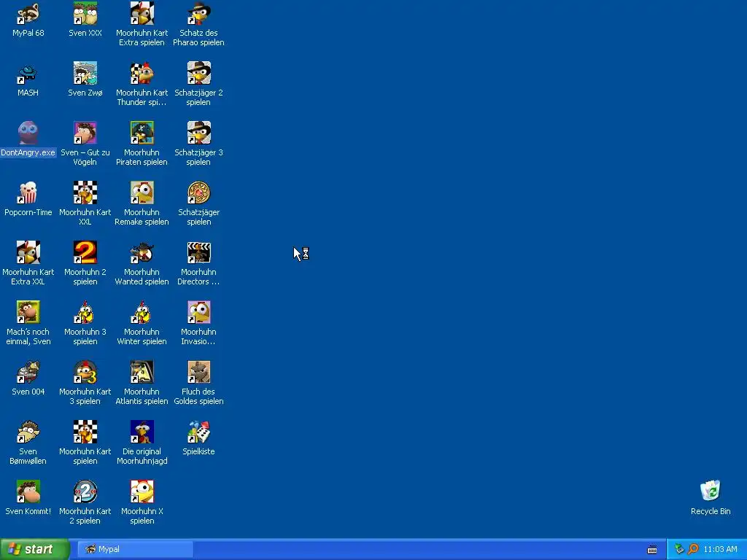Select Moorhuhn Kart 3 spielen icon
Viewport: 747px width, 560px height.
pos(85,372)
